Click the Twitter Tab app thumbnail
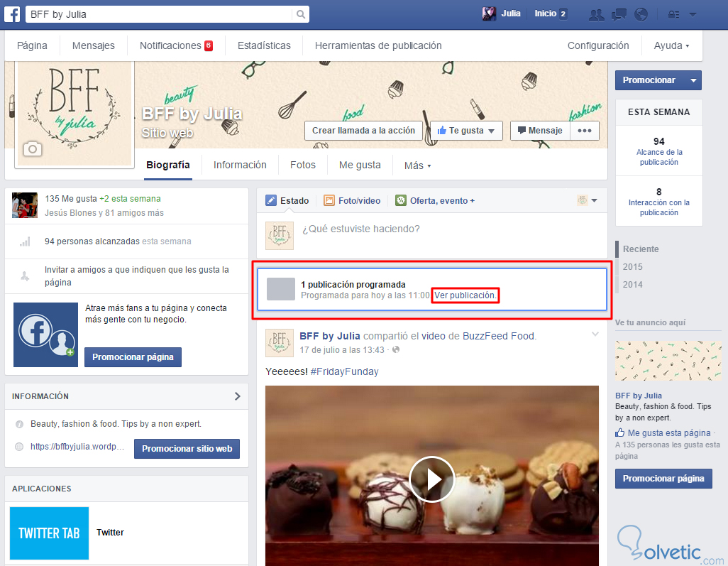The height and width of the screenshot is (566, 728). 49,533
